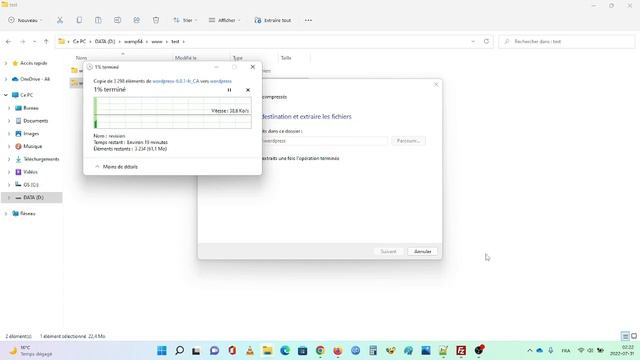Switch to details view in status bar
640x360 pixels.
[x=625, y=336]
